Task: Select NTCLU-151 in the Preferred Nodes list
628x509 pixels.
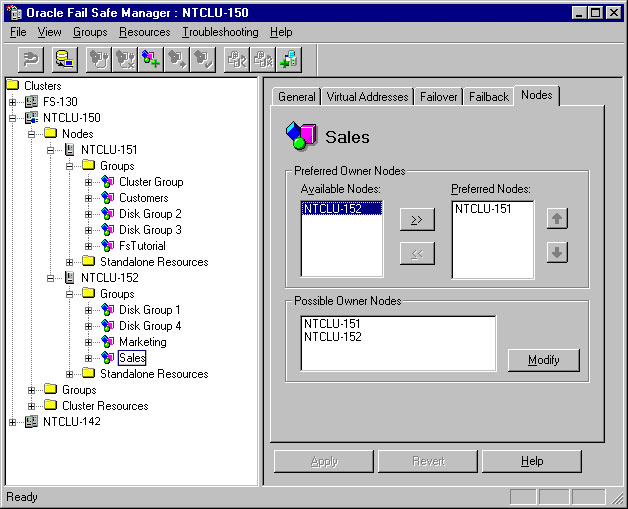Action: point(483,209)
